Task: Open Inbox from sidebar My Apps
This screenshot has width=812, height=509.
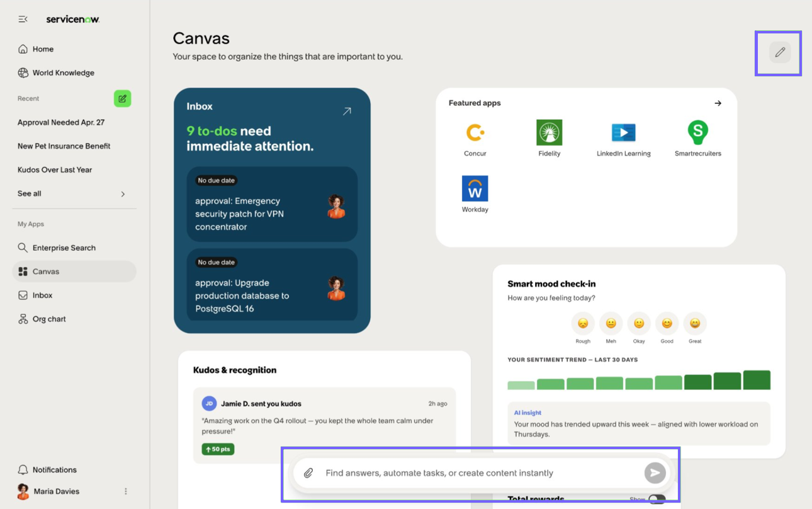Action: [74, 295]
